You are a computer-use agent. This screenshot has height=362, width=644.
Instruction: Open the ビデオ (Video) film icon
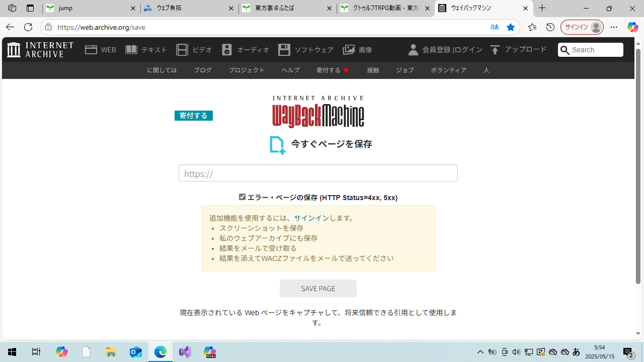pyautogui.click(x=182, y=50)
